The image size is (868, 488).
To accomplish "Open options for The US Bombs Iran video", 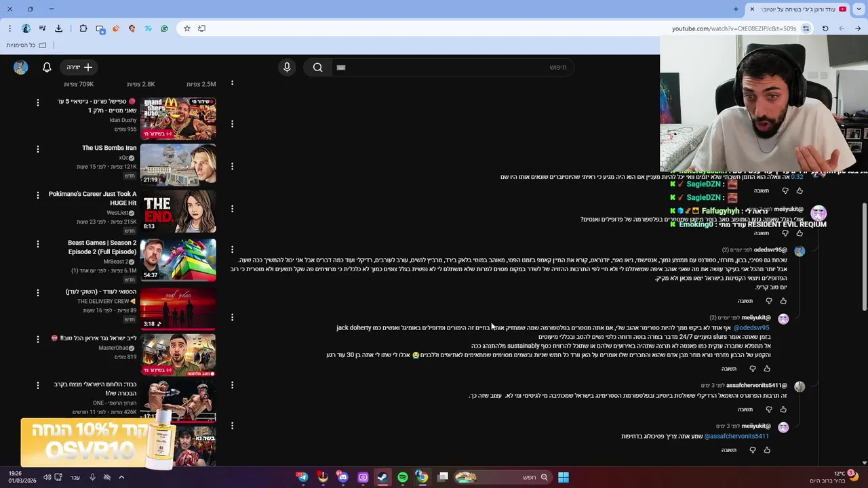I will point(38,148).
